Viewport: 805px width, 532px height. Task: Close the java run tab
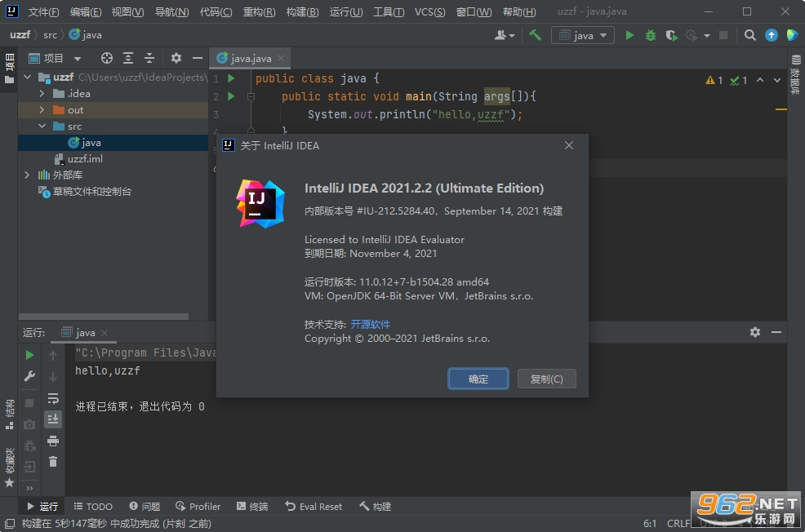105,332
